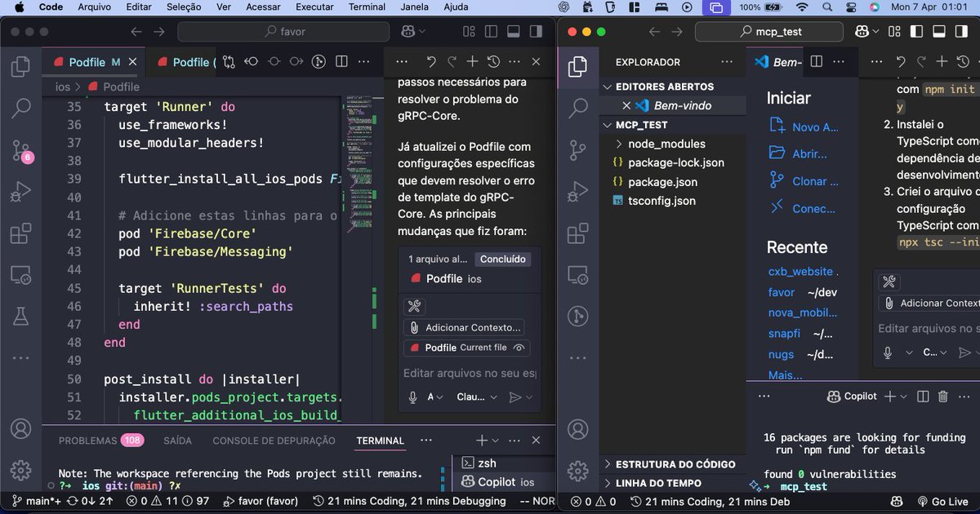Open Explorer icon in mcp_test window
This screenshot has height=514, width=980.
click(x=577, y=65)
